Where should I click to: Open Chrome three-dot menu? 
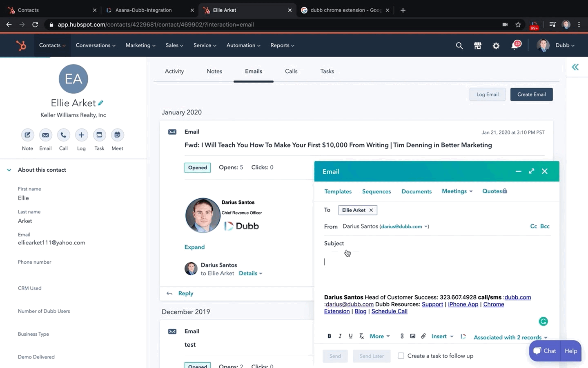(579, 25)
